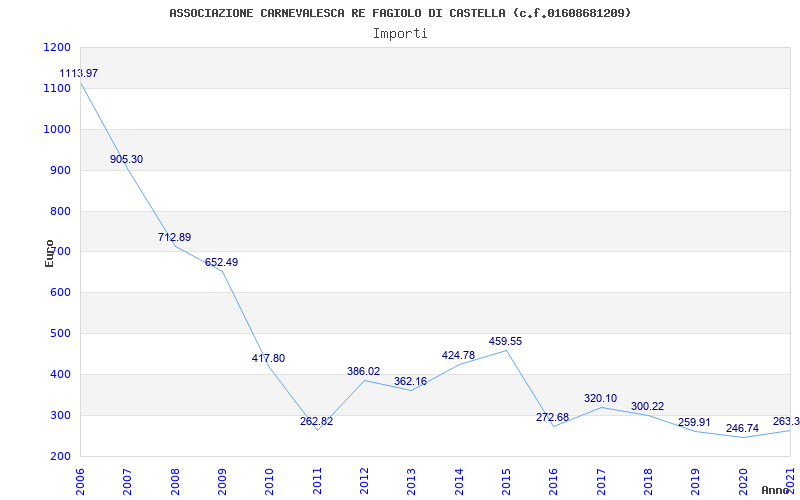Click the y-axis value 1100

55,88
